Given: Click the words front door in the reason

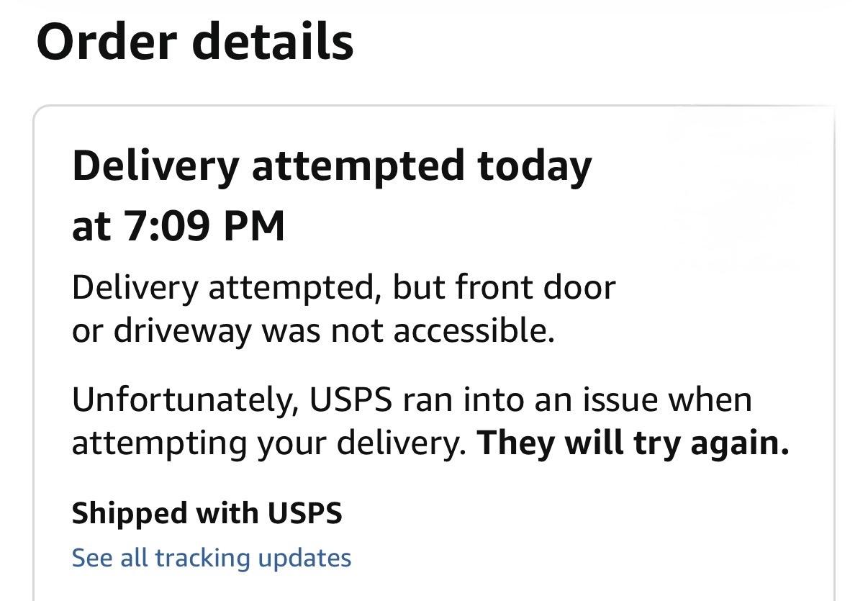Looking at the screenshot, I should (x=535, y=288).
